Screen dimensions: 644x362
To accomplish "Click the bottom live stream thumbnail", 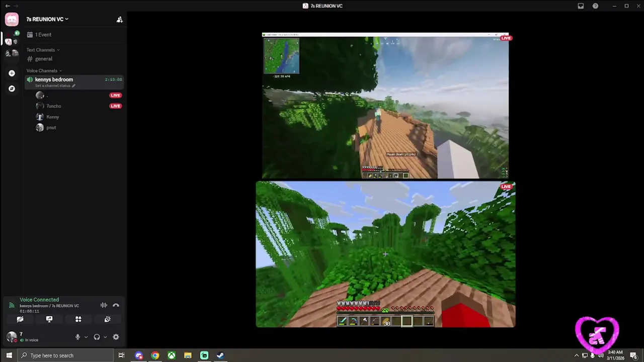I will (385, 254).
